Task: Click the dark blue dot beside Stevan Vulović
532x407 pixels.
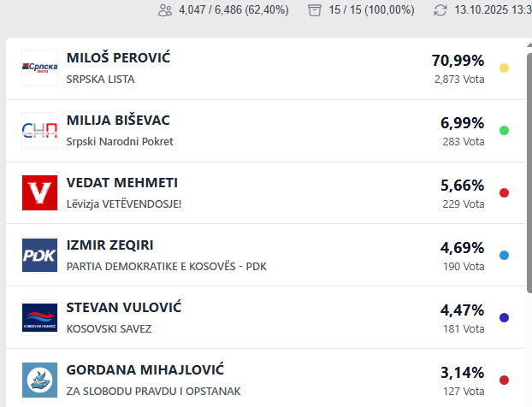Action: pyautogui.click(x=505, y=317)
